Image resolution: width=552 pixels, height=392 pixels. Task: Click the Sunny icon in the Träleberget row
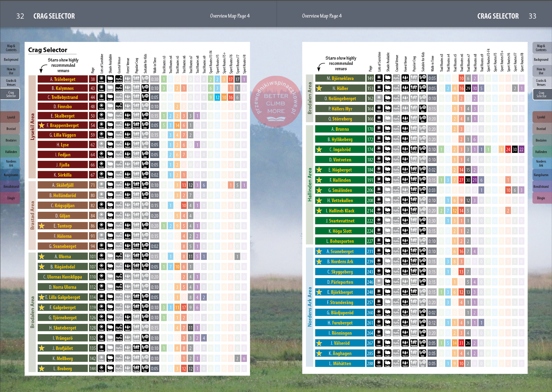tap(101, 79)
